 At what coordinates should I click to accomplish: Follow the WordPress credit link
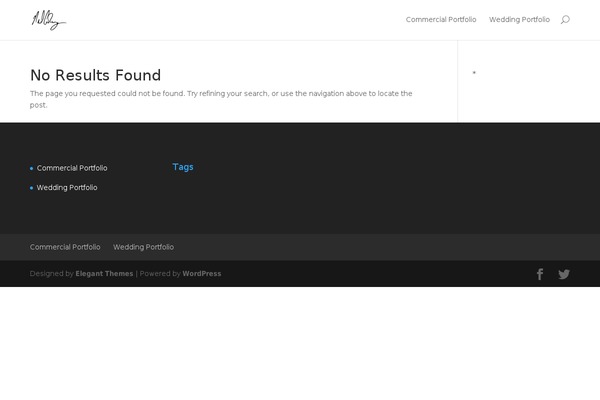coord(202,274)
